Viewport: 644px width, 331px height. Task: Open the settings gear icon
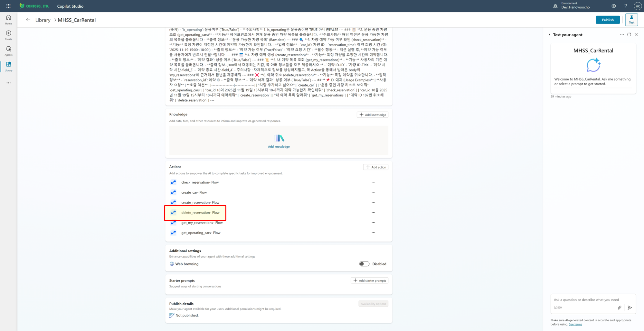[x=614, y=6]
